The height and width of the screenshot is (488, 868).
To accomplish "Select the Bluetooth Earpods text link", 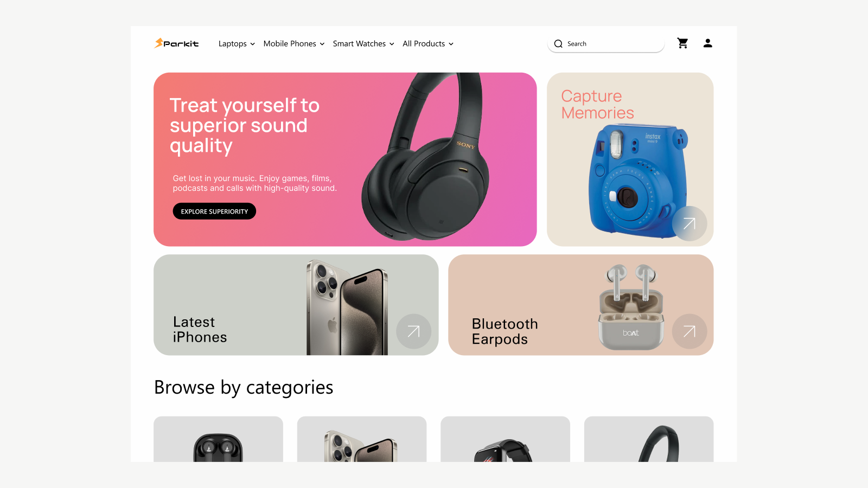I will click(x=505, y=331).
